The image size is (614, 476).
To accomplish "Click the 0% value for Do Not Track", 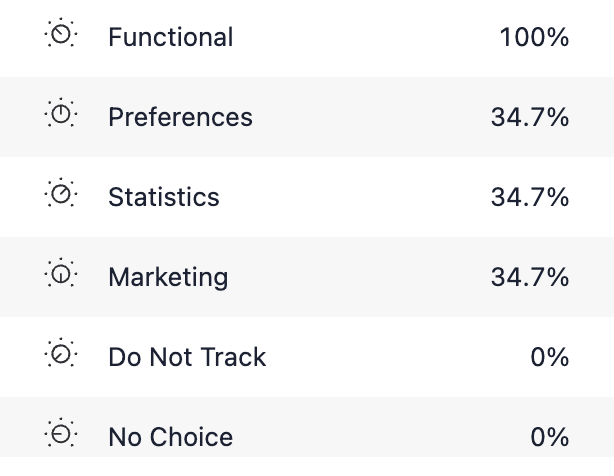I will click(549, 357).
